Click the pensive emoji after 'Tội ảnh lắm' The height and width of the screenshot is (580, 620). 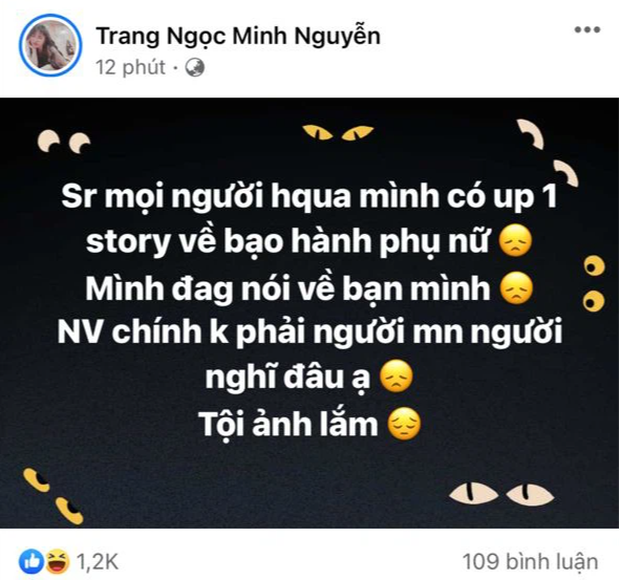click(405, 424)
